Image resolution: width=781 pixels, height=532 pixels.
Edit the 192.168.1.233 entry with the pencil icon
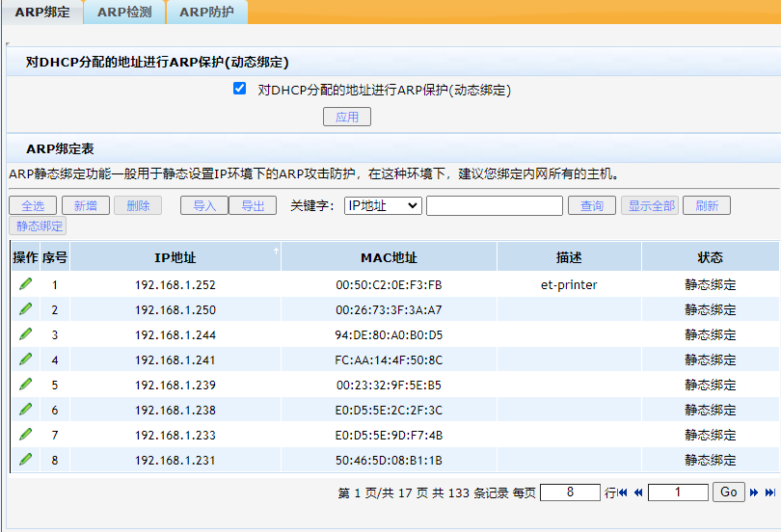point(25,435)
